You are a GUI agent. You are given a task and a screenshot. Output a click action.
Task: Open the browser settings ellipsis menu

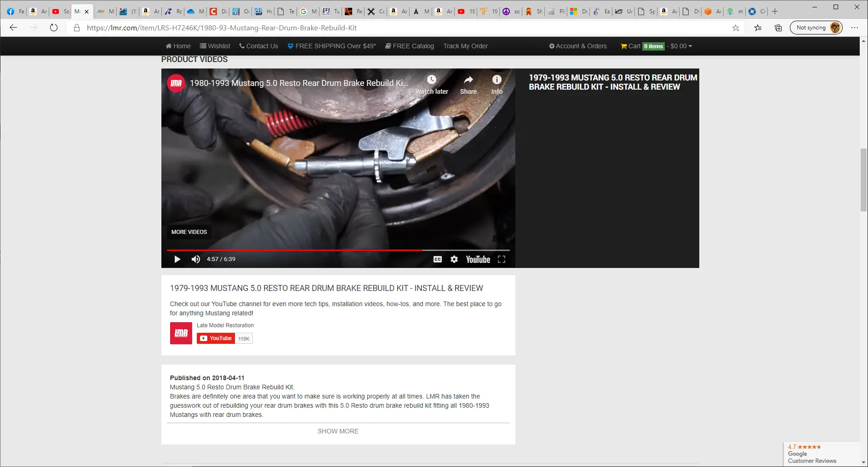pos(855,28)
